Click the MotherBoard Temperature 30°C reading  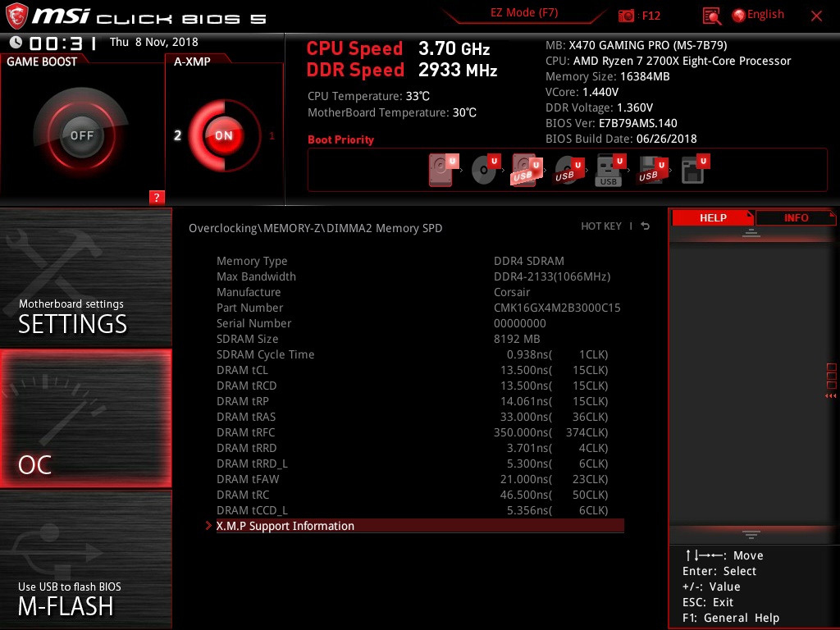[392, 112]
